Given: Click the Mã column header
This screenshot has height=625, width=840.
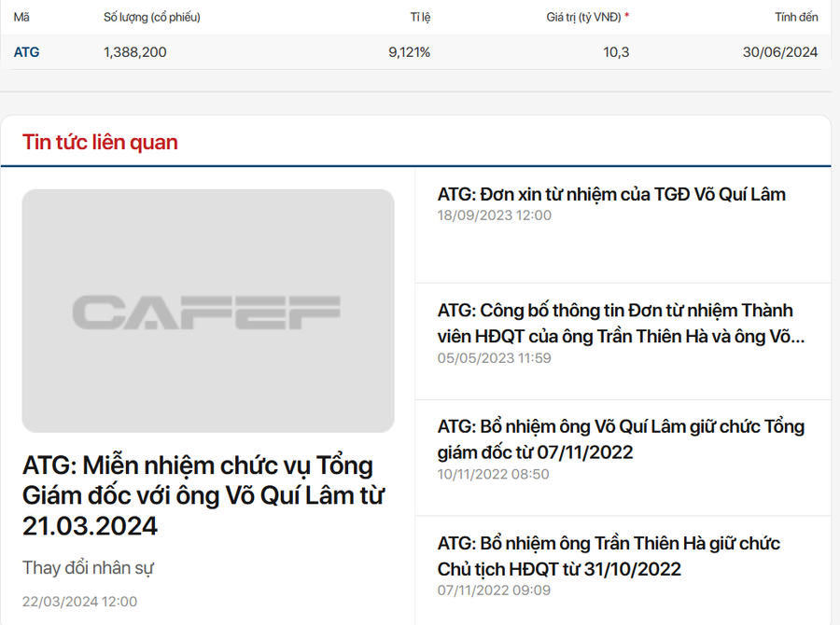Looking at the screenshot, I should 21,17.
